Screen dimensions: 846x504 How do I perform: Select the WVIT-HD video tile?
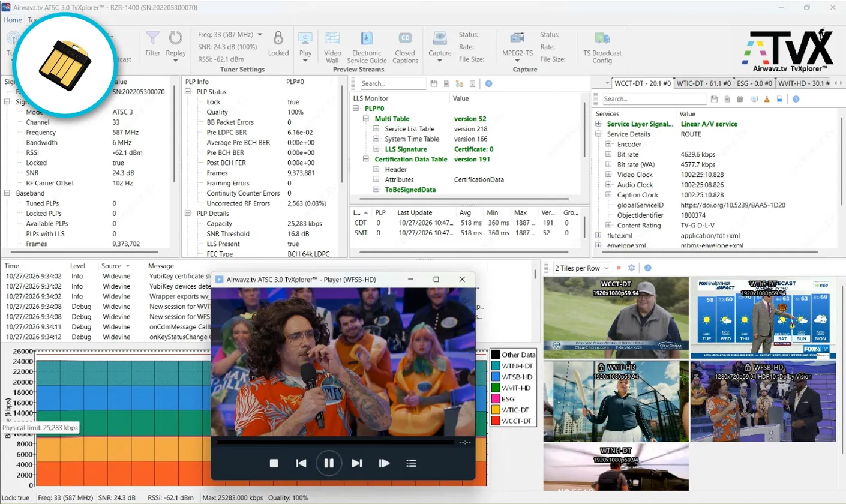coord(616,401)
